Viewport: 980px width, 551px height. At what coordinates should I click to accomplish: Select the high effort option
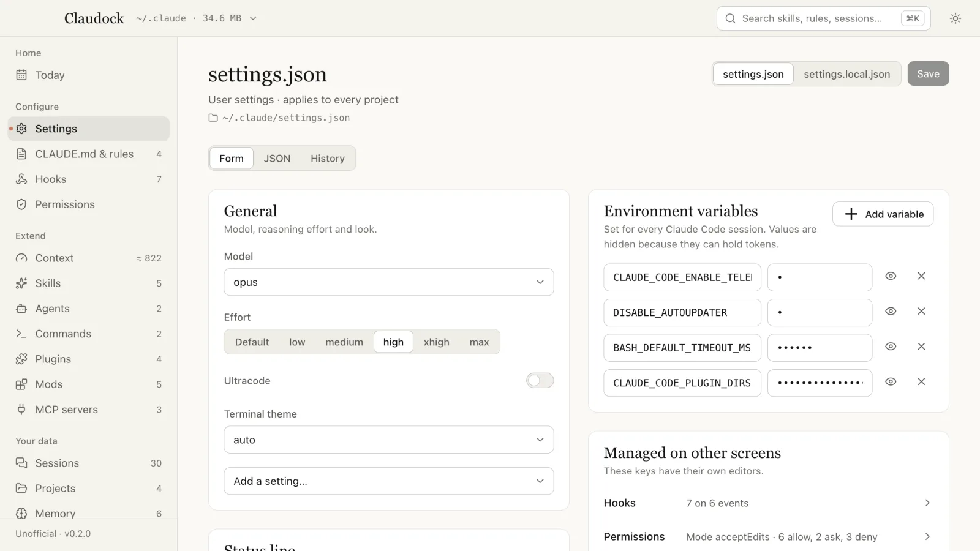point(393,342)
